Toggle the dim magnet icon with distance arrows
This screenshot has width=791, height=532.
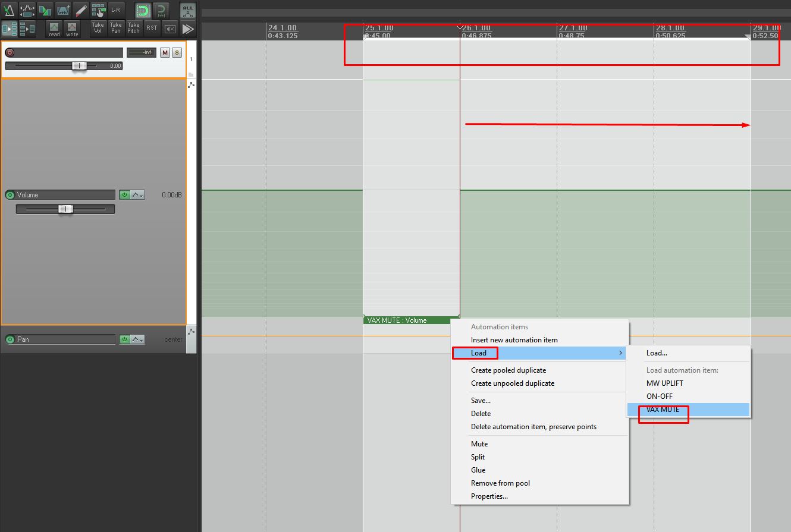[161, 10]
